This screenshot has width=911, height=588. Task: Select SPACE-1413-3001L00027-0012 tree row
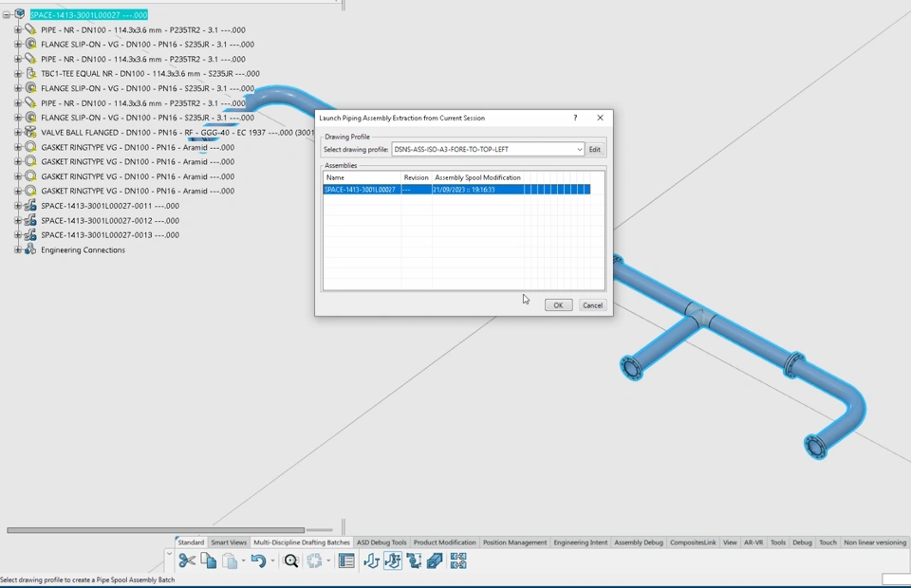pyautogui.click(x=110, y=221)
